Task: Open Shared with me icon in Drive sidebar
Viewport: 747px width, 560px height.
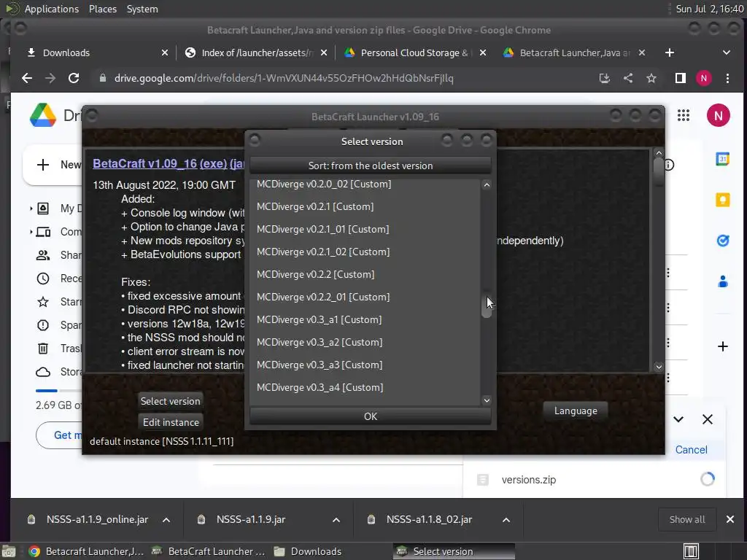Action: pos(43,255)
